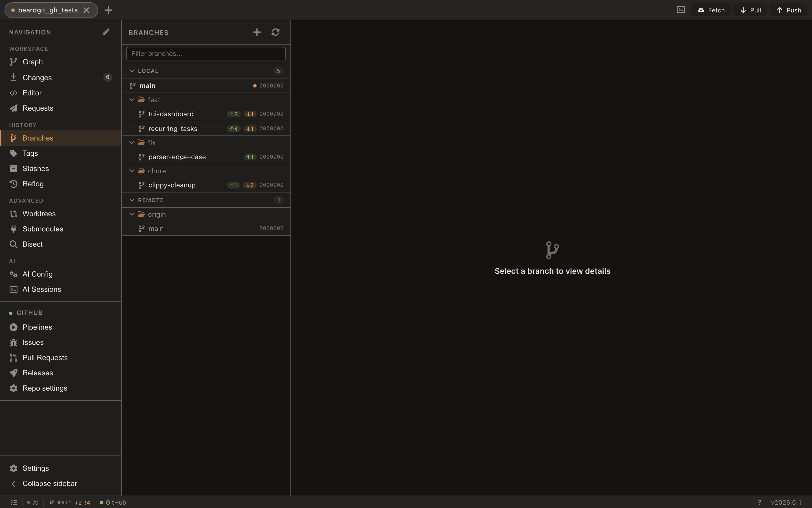Push commits to the remote
The image size is (812, 508).
(x=789, y=10)
